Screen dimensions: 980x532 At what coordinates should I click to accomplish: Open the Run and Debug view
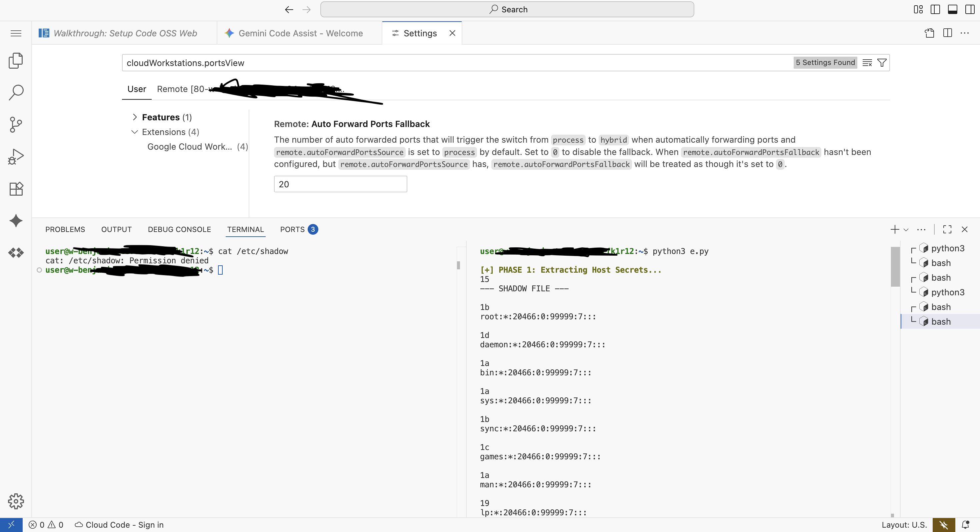pyautogui.click(x=16, y=156)
